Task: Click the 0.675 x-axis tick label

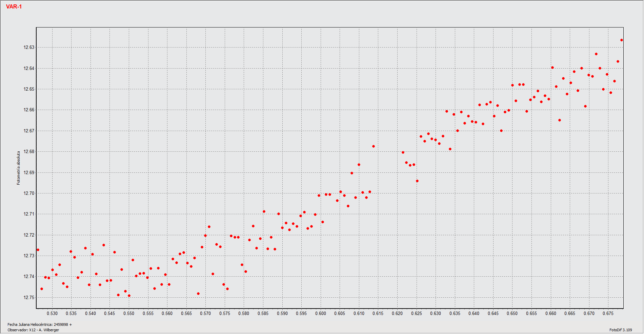Action: (x=608, y=313)
